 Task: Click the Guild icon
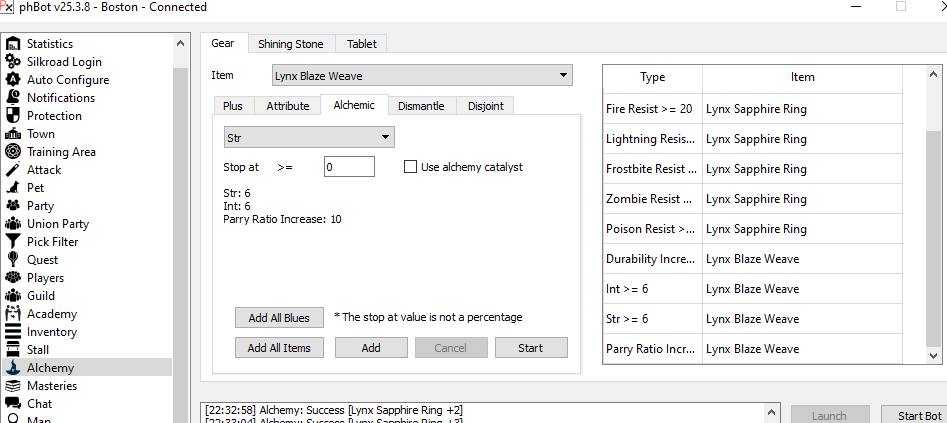pos(13,296)
